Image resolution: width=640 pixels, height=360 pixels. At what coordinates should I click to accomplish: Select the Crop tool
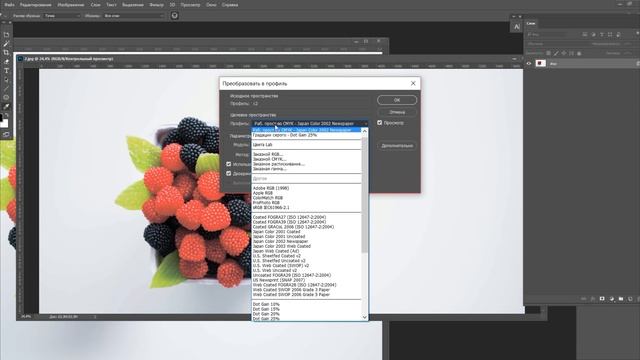[x=6, y=53]
